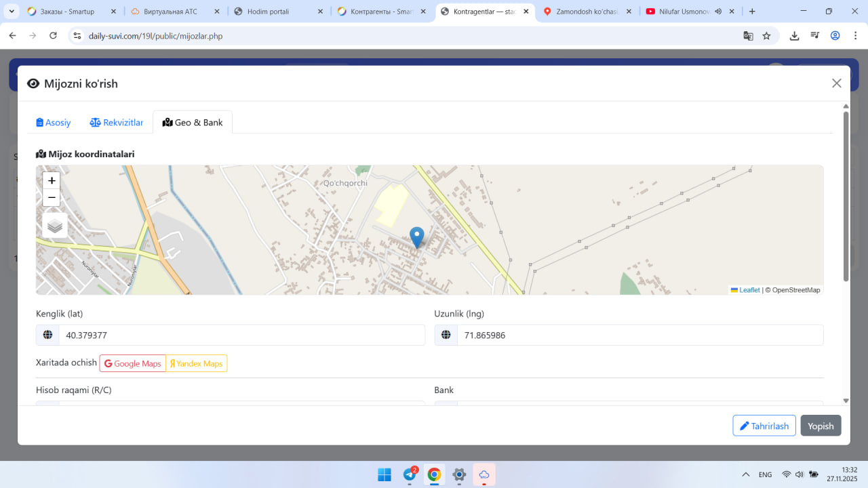Open the map layers control
This screenshot has height=488, width=868.
pyautogui.click(x=55, y=226)
